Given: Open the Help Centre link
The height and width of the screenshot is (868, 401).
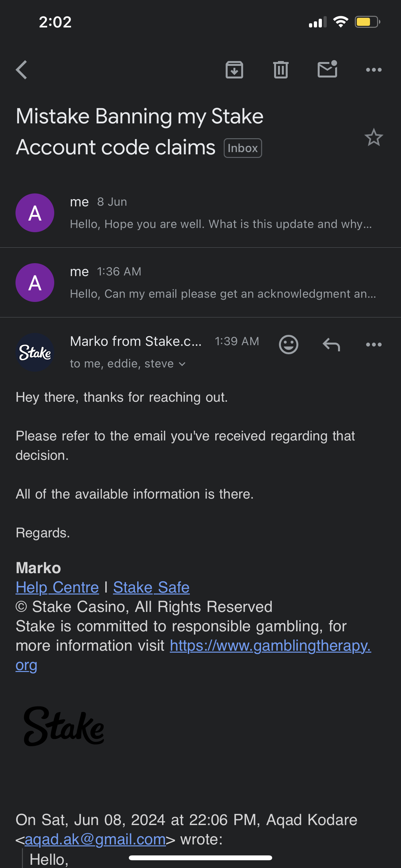Looking at the screenshot, I should pyautogui.click(x=57, y=587).
